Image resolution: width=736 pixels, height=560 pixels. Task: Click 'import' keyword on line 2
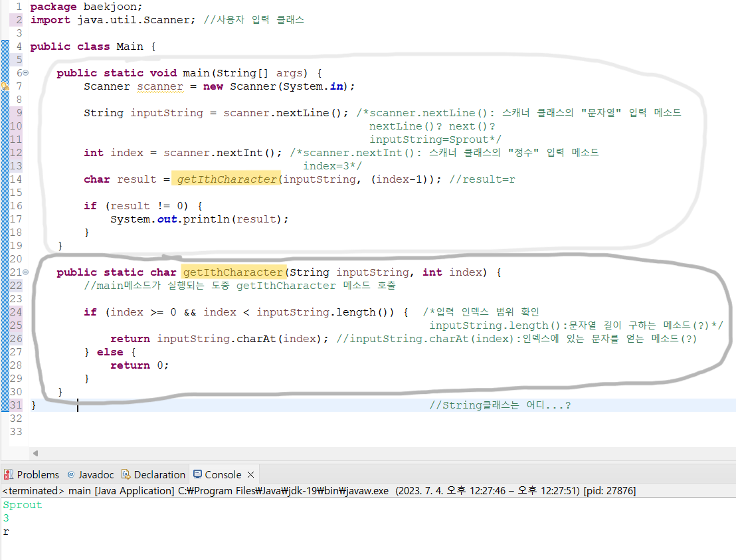pyautogui.click(x=50, y=20)
